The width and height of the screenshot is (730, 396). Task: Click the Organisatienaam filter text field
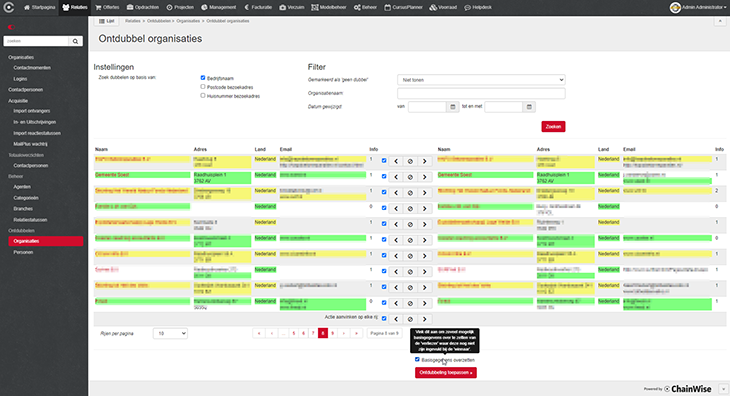(481, 94)
